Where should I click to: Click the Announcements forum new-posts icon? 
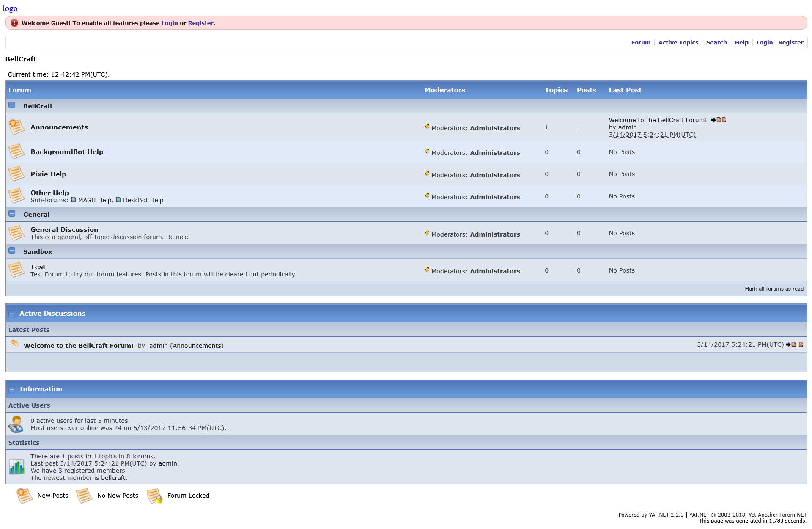[x=16, y=127]
